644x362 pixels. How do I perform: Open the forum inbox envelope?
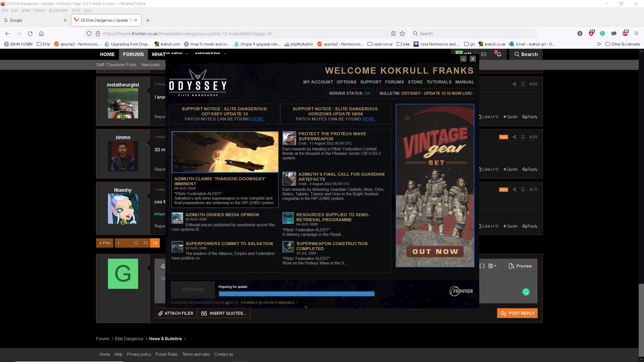pyautogui.click(x=484, y=54)
